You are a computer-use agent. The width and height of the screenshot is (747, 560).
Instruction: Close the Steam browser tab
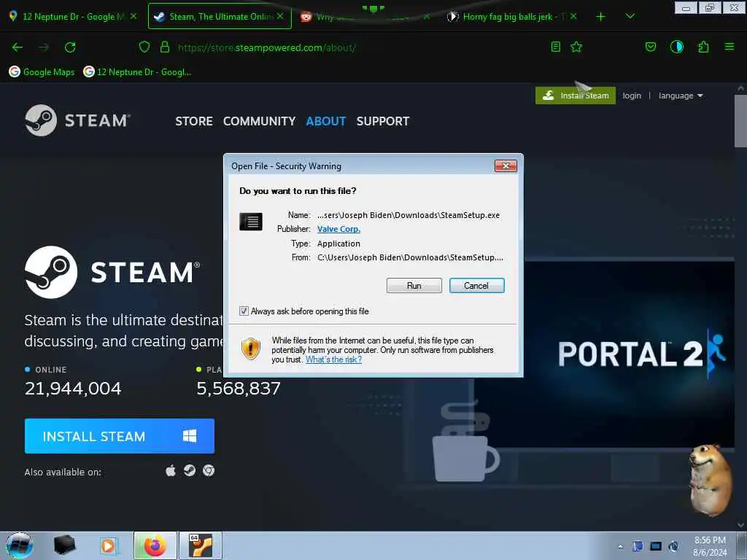coord(280,16)
